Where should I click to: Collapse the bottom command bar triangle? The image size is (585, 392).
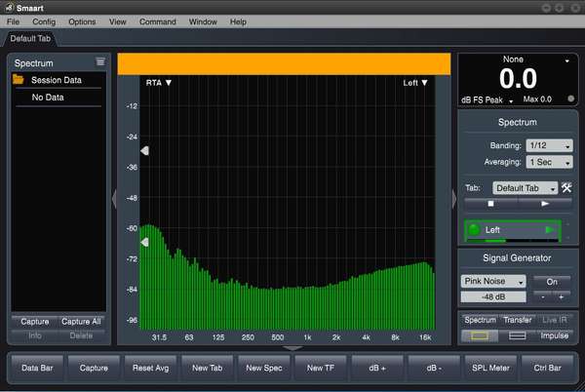point(292,348)
